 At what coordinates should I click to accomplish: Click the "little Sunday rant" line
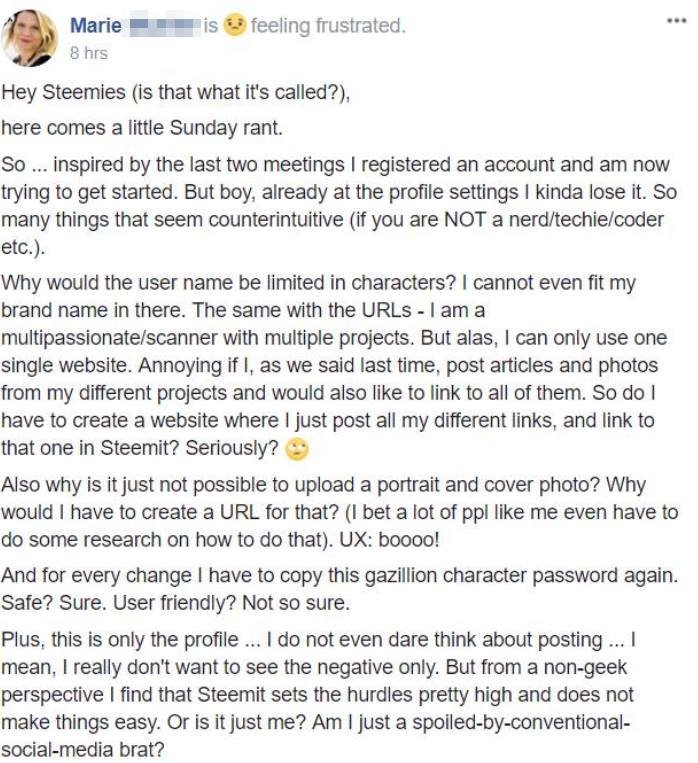coord(142,128)
